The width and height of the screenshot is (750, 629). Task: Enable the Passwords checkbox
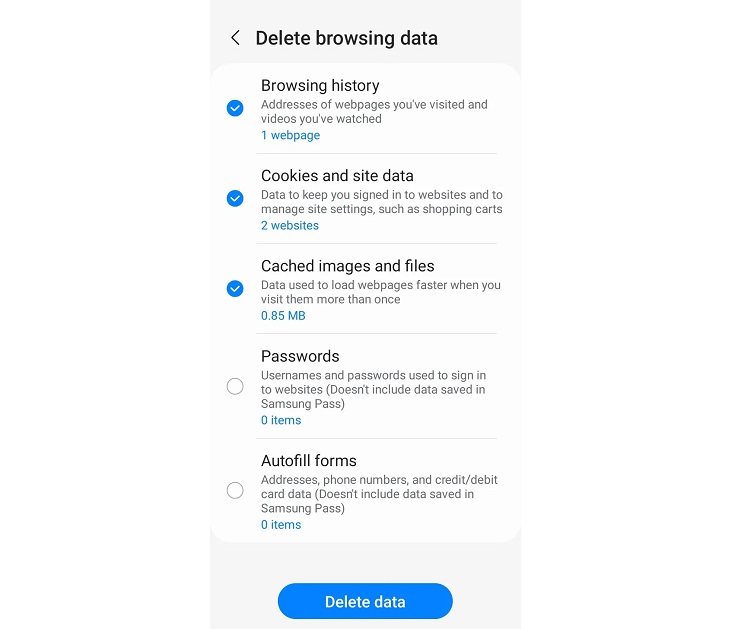point(235,386)
